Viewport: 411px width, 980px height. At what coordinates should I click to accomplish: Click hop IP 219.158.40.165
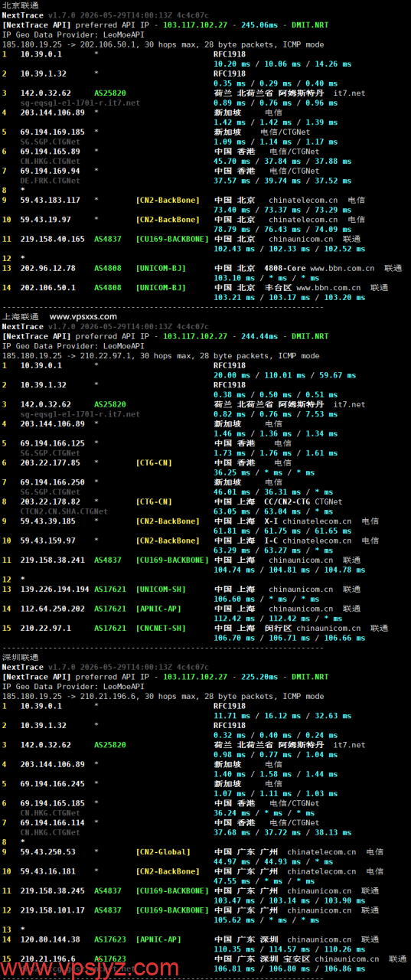pyautogui.click(x=52, y=239)
